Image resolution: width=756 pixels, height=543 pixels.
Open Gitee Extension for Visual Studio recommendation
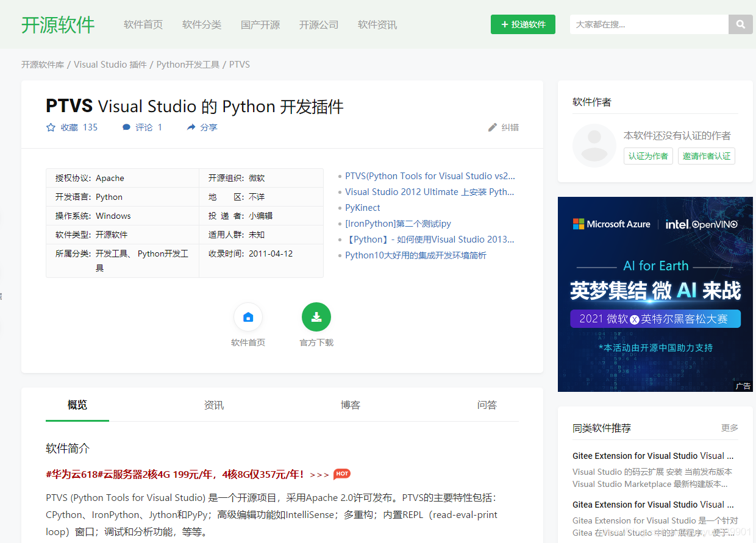[x=653, y=456]
